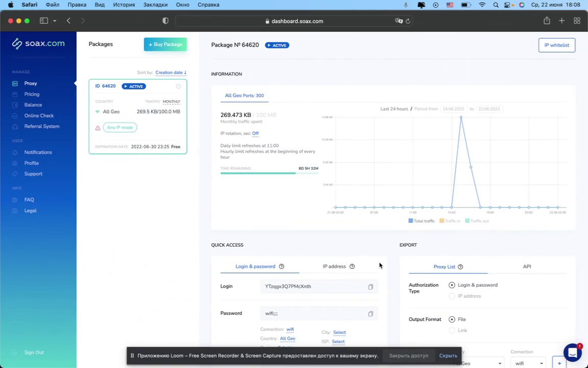
Task: Click the Balance sidebar icon
Action: 15,105
